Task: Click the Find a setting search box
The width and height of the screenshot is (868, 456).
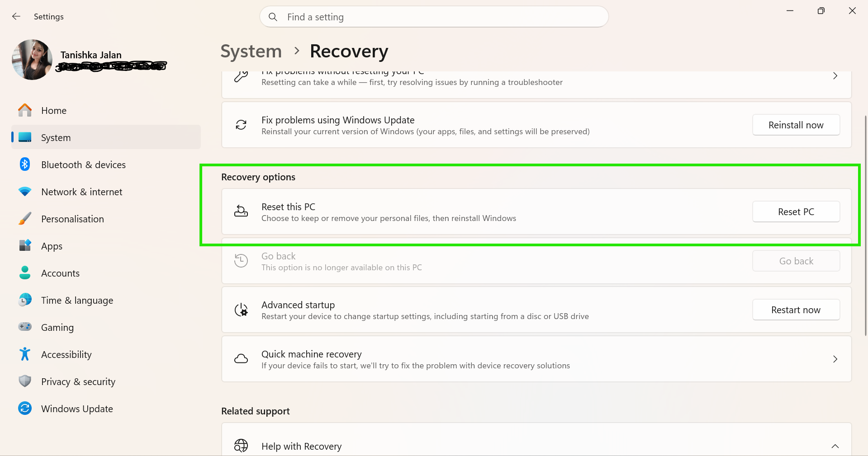Action: tap(434, 17)
